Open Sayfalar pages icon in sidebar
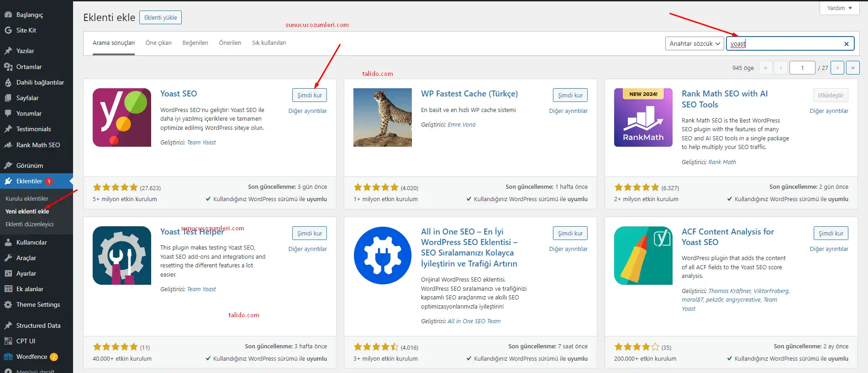 tap(8, 98)
